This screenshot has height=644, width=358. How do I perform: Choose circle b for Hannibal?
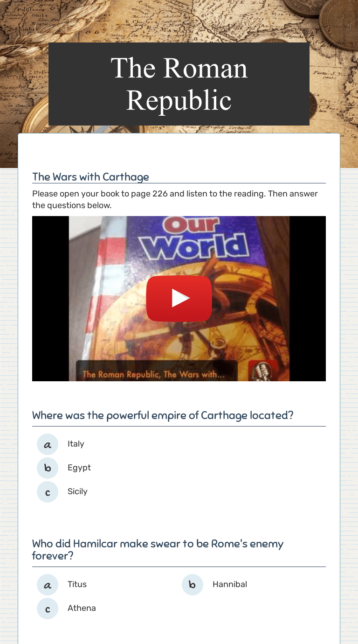click(x=193, y=585)
